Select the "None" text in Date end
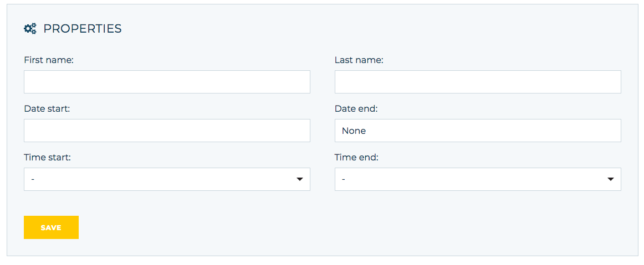The image size is (644, 265). (354, 131)
